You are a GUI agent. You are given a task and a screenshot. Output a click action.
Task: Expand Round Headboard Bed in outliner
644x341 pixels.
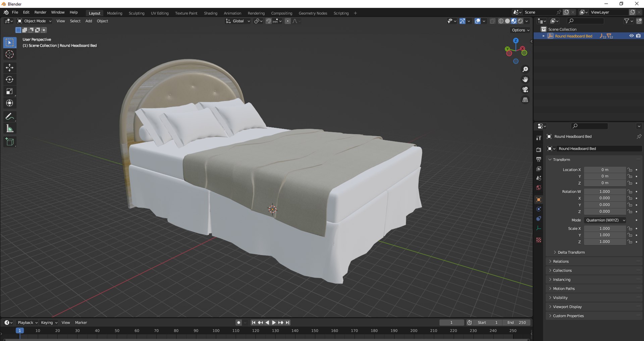point(543,36)
